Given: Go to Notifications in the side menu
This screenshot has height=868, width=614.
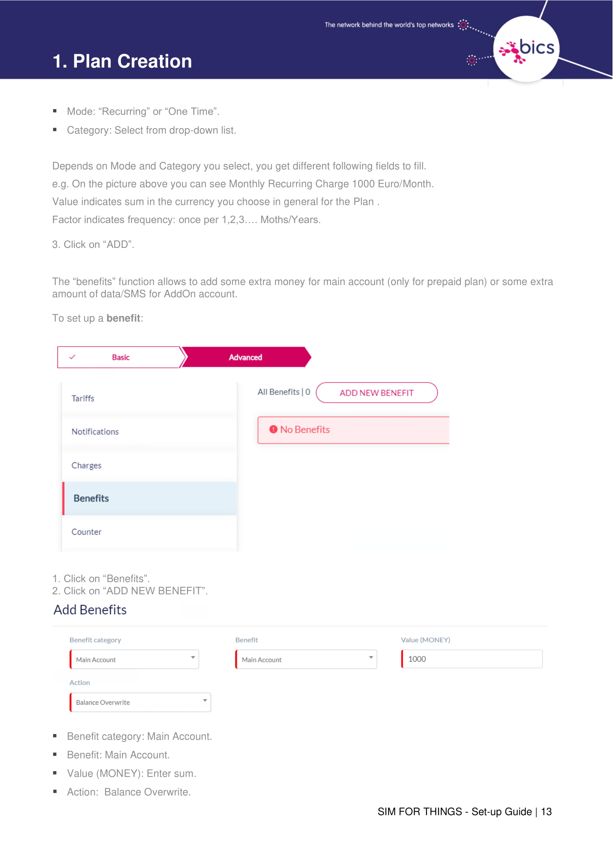Looking at the screenshot, I should pyautogui.click(x=95, y=432).
